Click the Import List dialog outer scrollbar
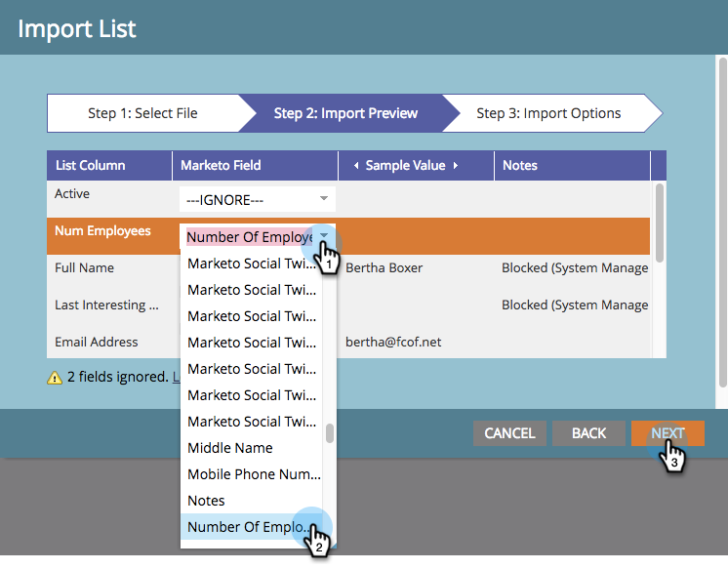Screen dimensions: 728x569 (x=722, y=222)
